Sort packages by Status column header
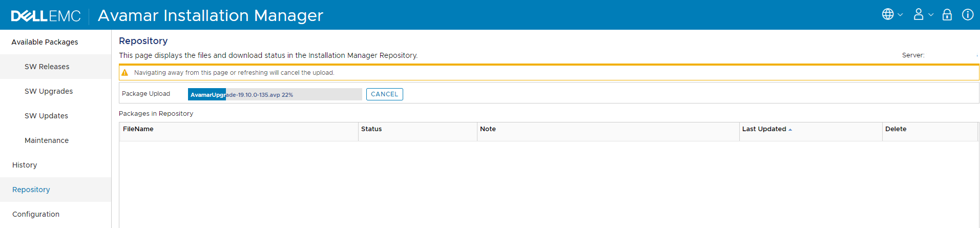This screenshot has width=980, height=228. click(371, 129)
